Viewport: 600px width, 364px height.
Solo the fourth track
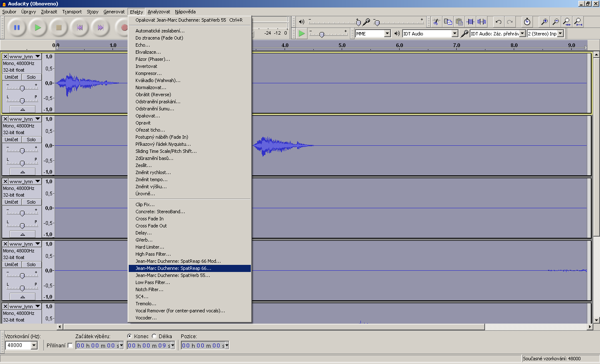coord(31,264)
